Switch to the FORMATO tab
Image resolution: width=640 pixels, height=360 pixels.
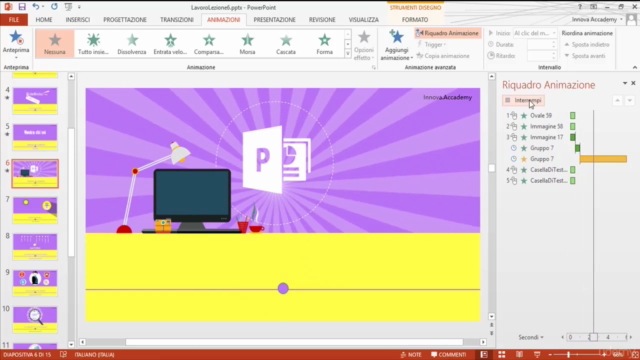tap(415, 20)
